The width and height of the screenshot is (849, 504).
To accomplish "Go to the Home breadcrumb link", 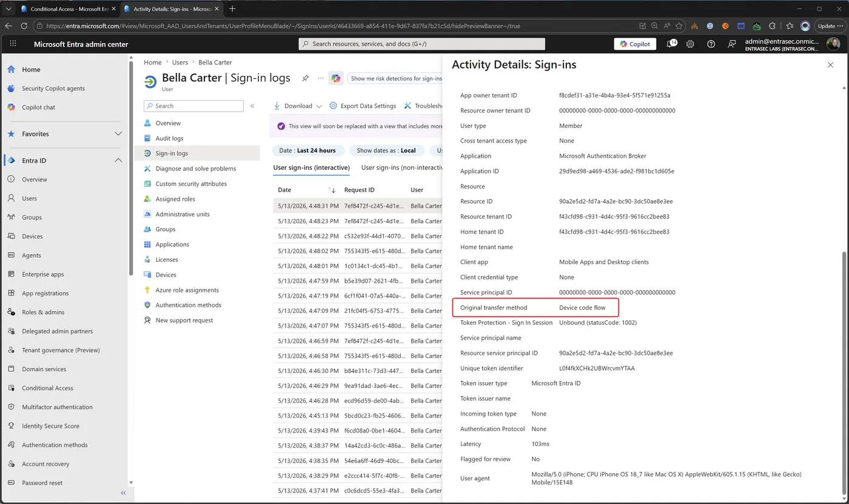I will [x=153, y=62].
